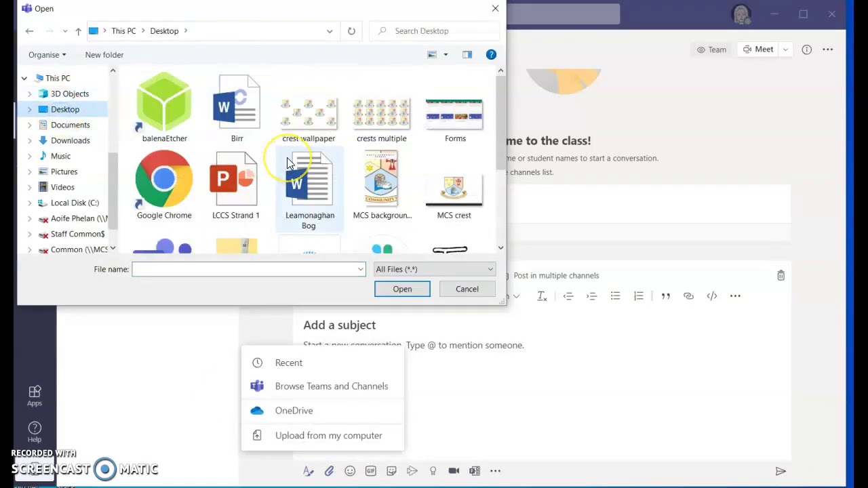The image size is (868, 488).
Task: Select Pictures in the folder tree
Action: tap(64, 172)
